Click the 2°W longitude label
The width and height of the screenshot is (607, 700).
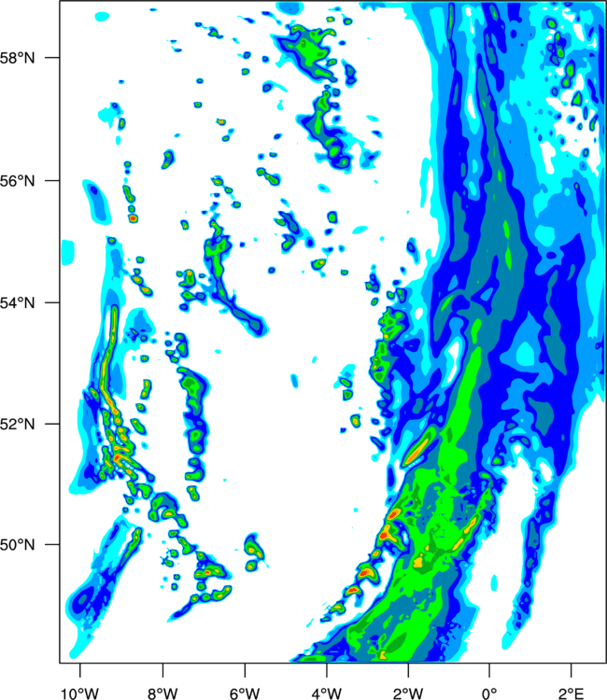408,693
